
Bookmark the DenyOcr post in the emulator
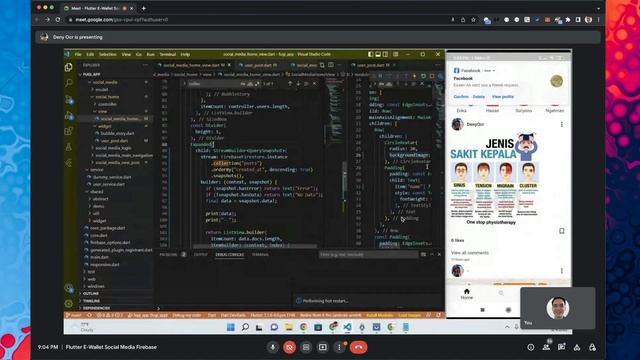point(562,231)
